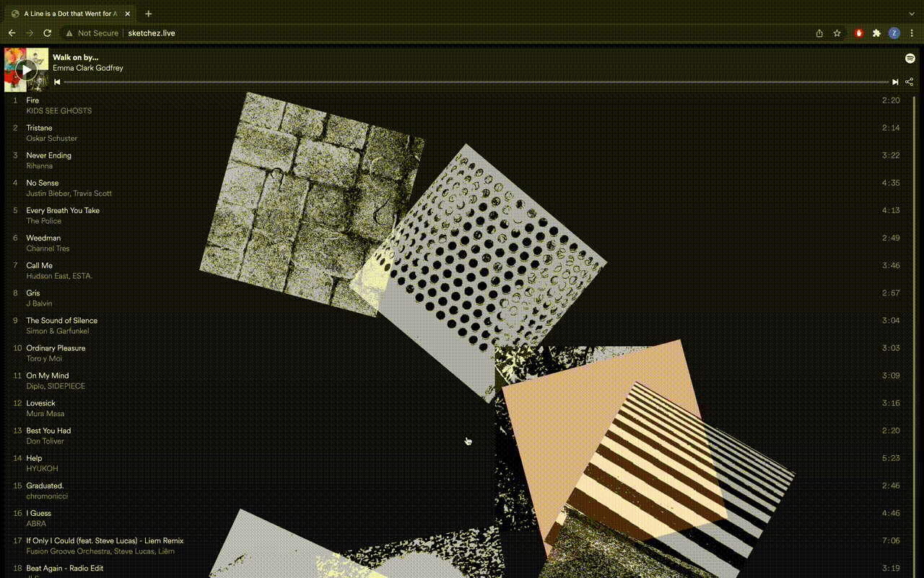Close the current browser tab
The height and width of the screenshot is (578, 924).
pos(128,14)
